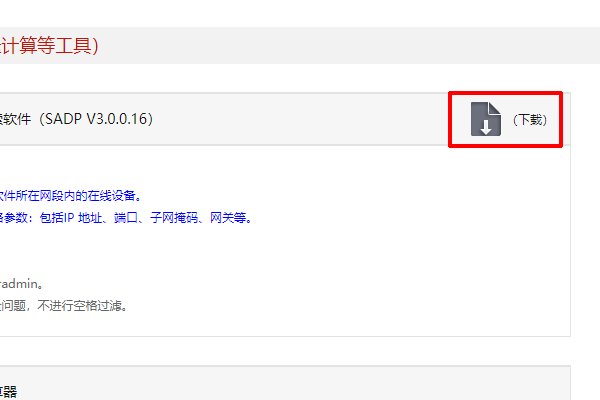Image resolution: width=600 pixels, height=400 pixels.
Task: Click the white down arrow inside the file icon
Action: tap(486, 127)
